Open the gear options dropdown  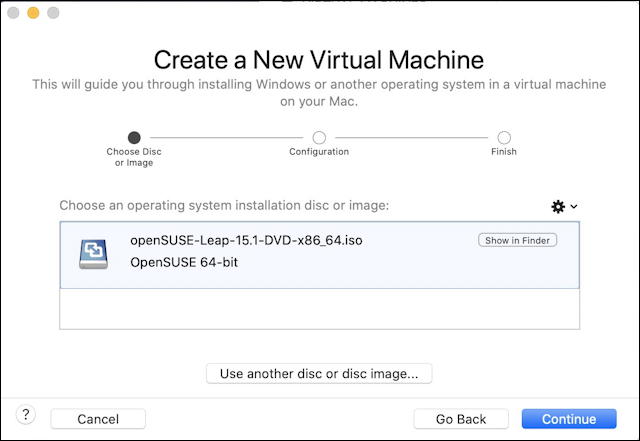pyautogui.click(x=564, y=207)
